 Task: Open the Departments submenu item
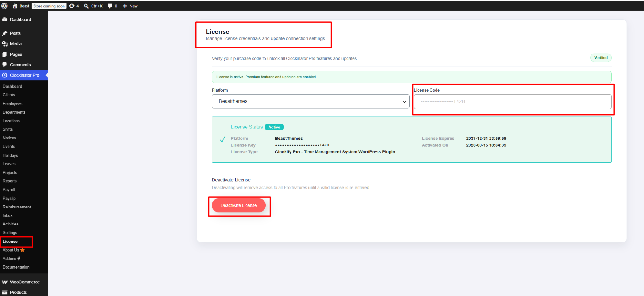coord(14,112)
